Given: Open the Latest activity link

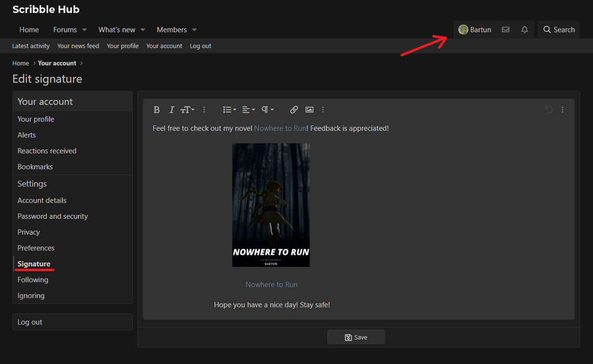Looking at the screenshot, I should (x=31, y=46).
